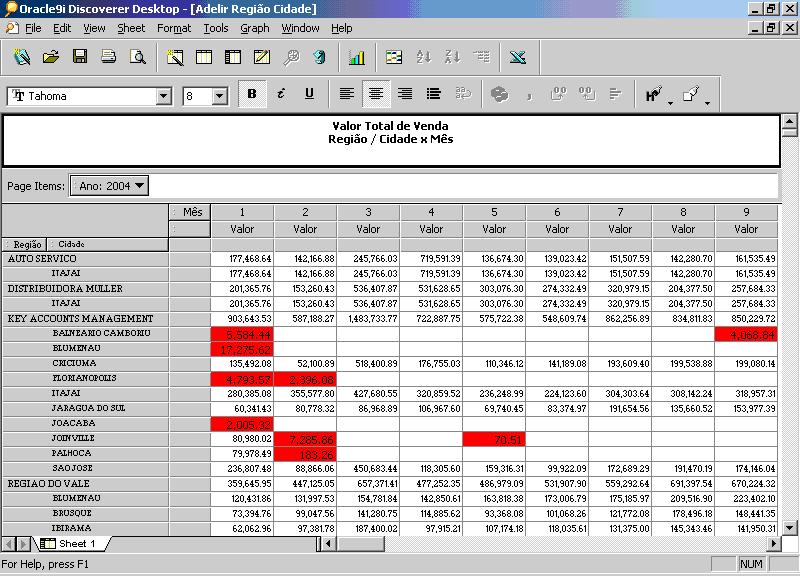Click the Região axis label button
The image size is (800, 576).
pos(24,244)
